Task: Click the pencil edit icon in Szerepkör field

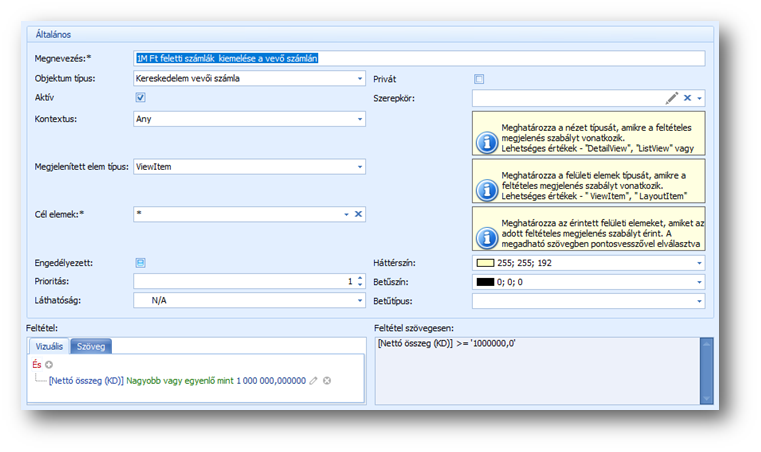Action: 672,98
